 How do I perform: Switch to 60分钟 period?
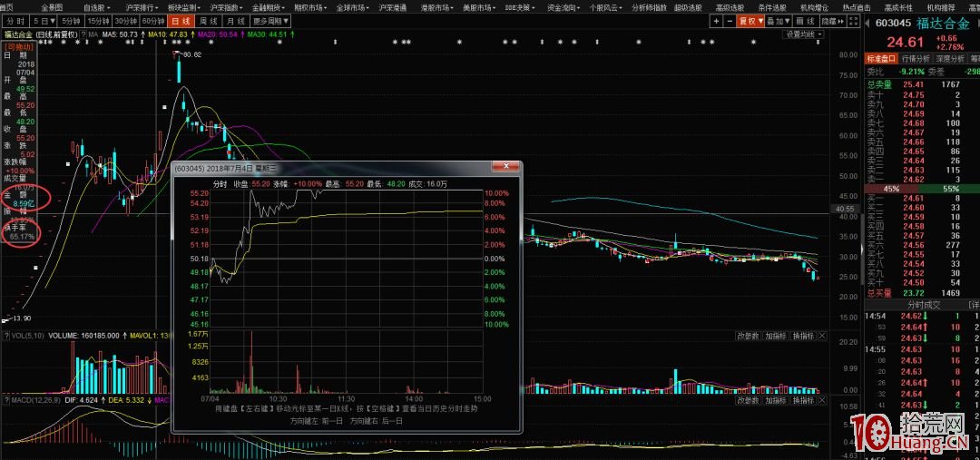tap(155, 21)
